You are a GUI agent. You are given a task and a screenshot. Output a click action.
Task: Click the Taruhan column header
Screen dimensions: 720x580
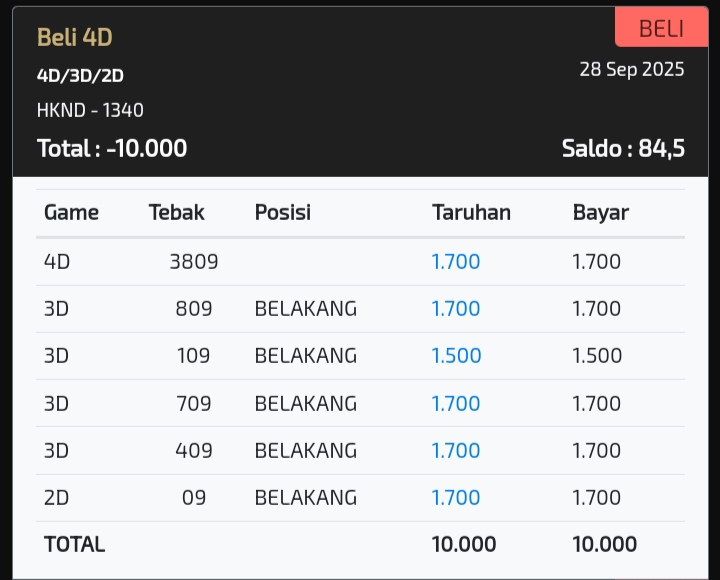471,212
